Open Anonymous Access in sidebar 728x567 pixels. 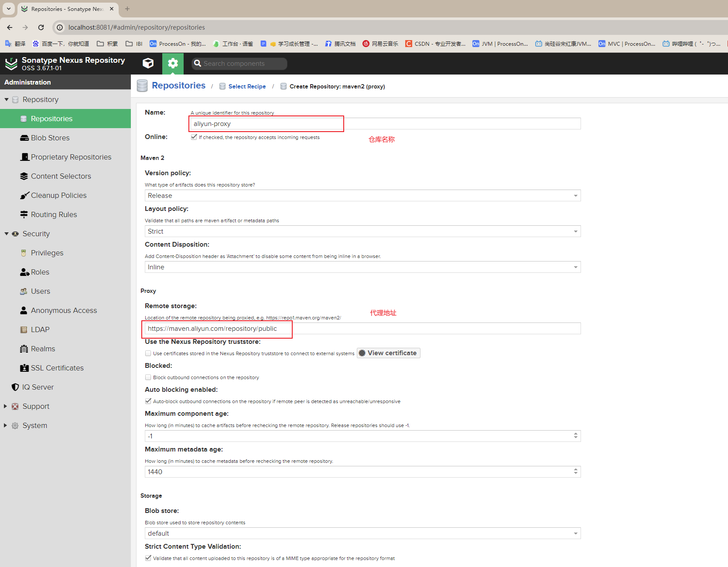click(64, 310)
